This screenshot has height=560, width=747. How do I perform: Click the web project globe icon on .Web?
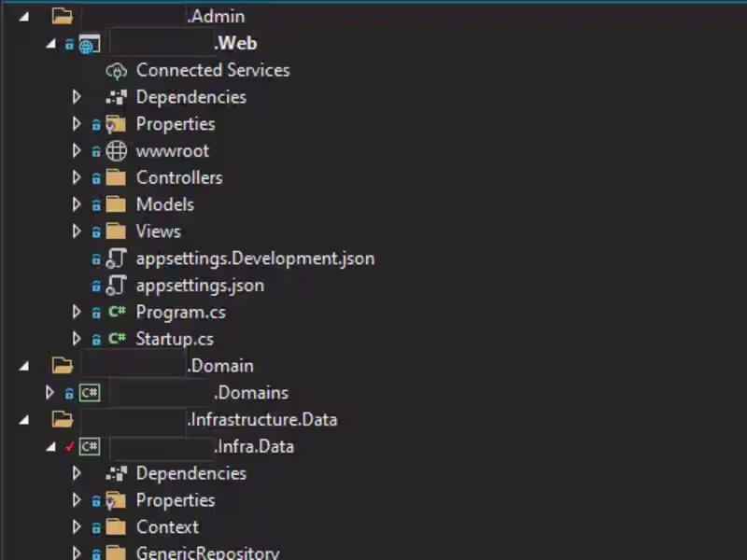click(89, 43)
